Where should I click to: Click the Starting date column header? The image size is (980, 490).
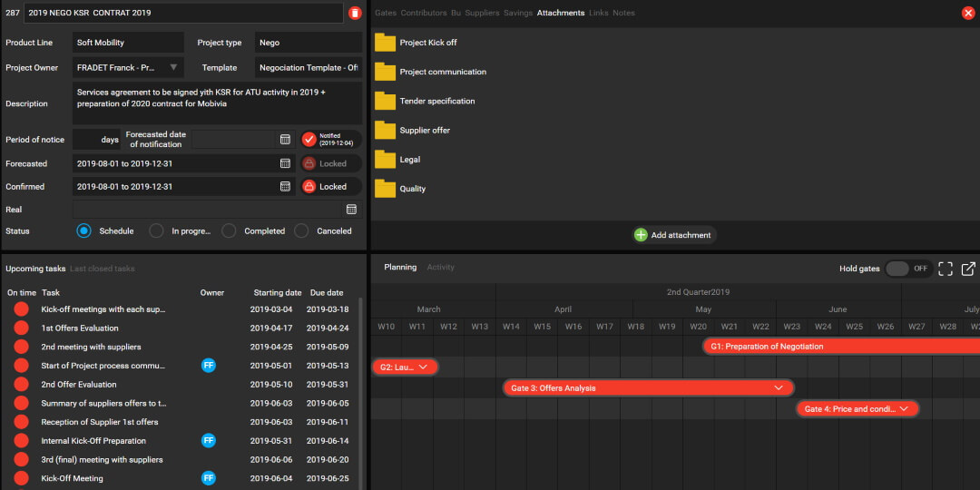point(278,292)
